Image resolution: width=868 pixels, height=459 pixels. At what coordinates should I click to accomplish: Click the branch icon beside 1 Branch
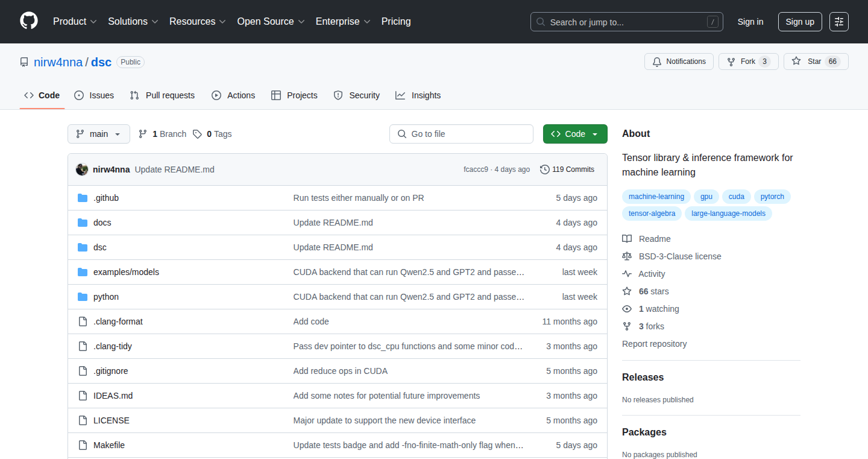143,134
